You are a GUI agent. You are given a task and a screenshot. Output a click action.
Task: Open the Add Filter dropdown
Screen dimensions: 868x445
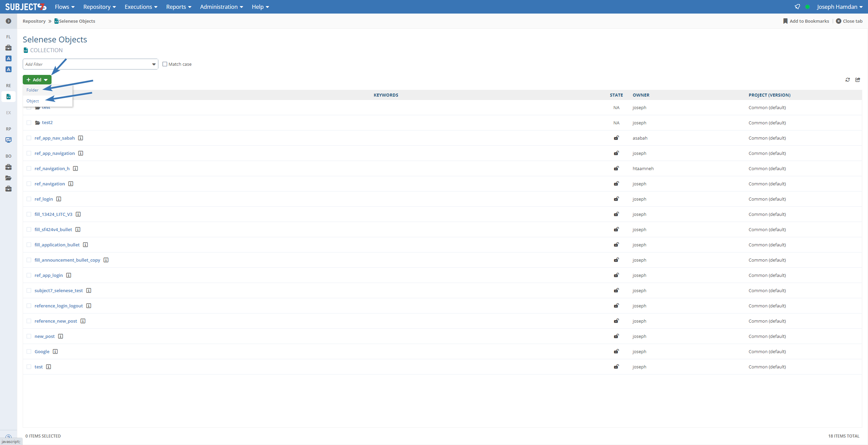154,64
